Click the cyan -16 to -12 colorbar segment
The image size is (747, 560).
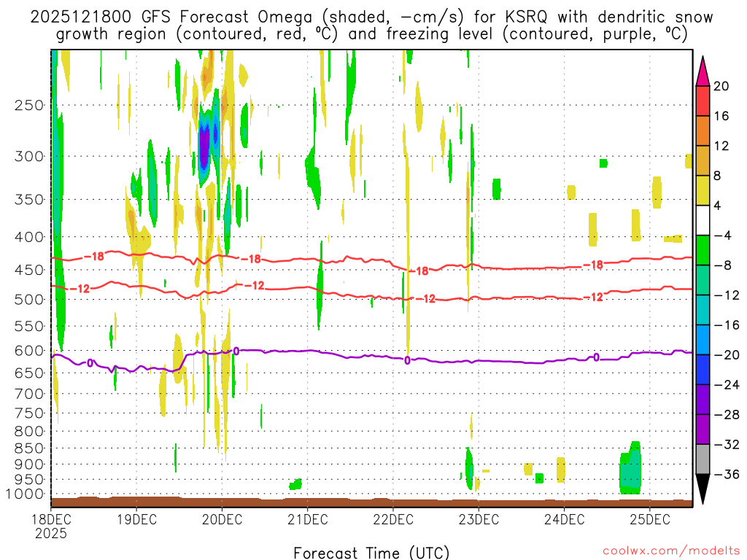point(703,310)
